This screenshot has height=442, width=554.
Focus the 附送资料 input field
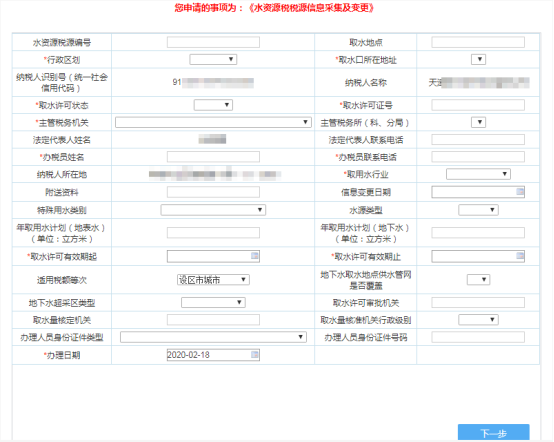(213, 192)
